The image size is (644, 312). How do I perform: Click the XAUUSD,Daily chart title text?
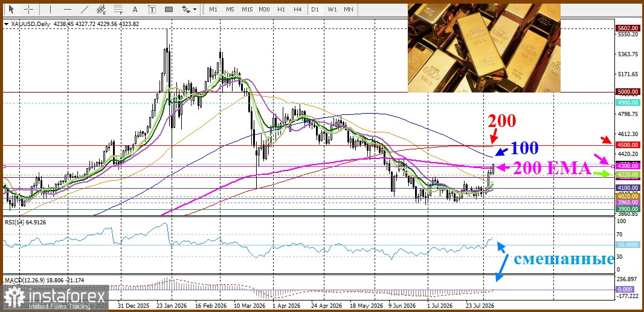(x=30, y=24)
